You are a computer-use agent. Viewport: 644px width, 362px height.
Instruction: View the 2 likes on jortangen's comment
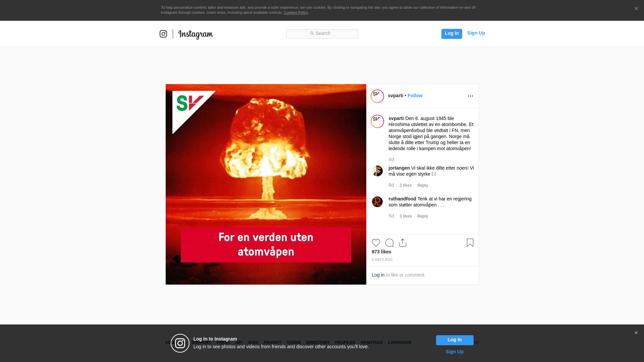pos(406,185)
